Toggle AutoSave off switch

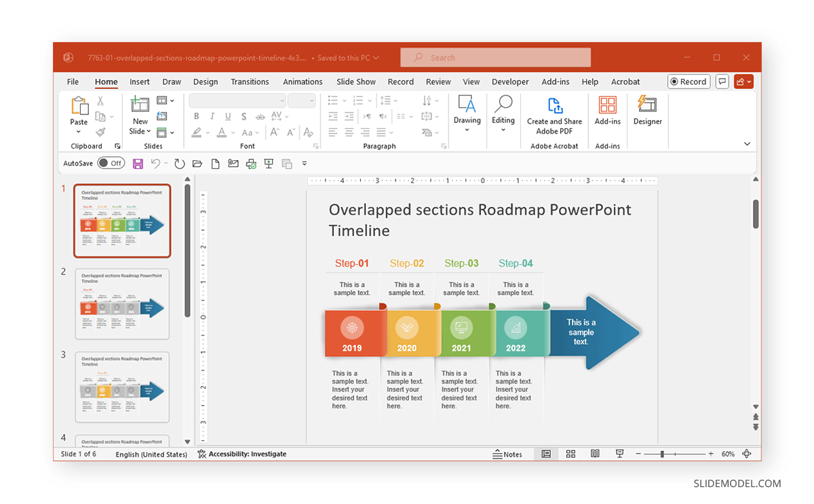click(111, 163)
